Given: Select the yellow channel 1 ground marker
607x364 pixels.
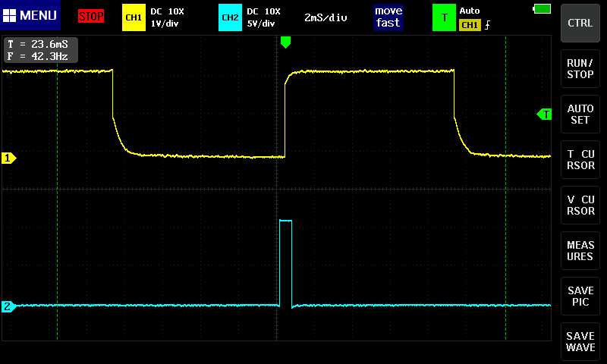Looking at the screenshot, I should click(9, 158).
